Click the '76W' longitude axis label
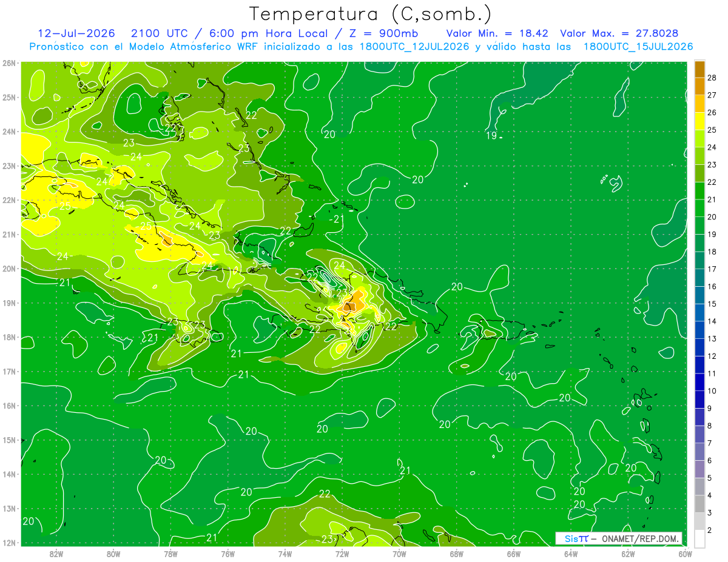 click(227, 553)
